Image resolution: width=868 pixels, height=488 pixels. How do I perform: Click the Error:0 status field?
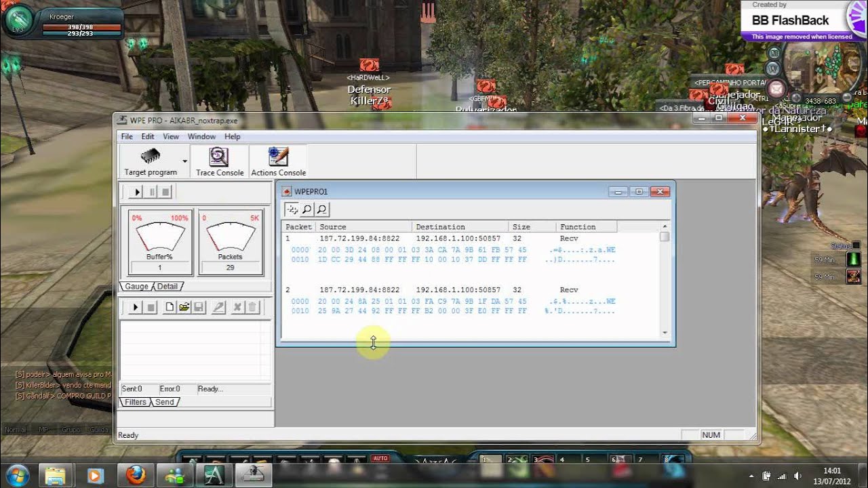click(176, 389)
